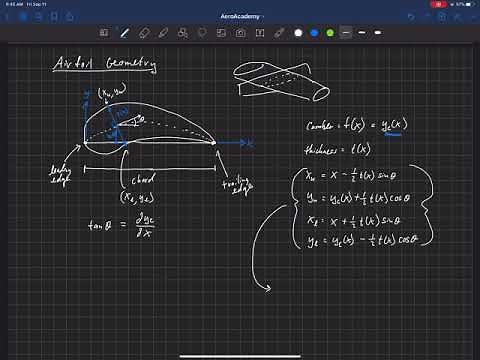Choose the white pen color
This screenshot has width=480, height=360.
tap(298, 33)
